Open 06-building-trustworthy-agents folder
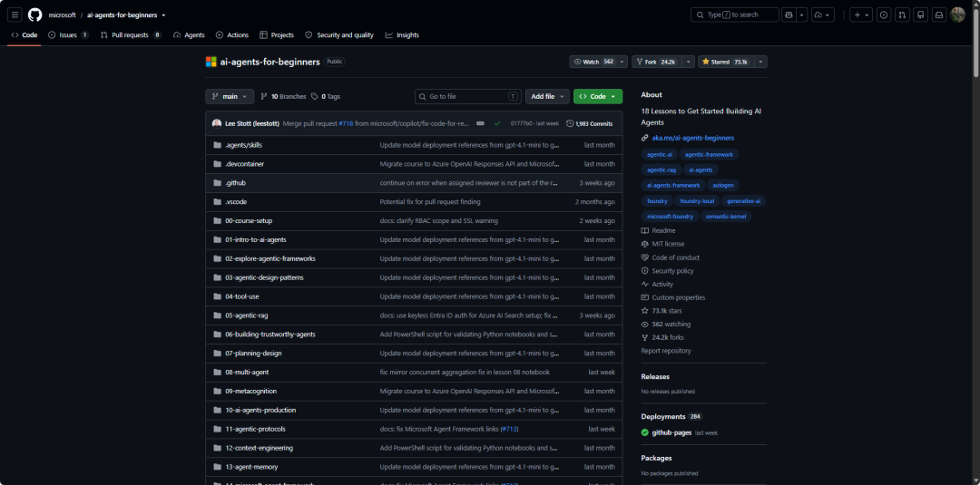Viewport: 980px width, 485px height. (270, 334)
